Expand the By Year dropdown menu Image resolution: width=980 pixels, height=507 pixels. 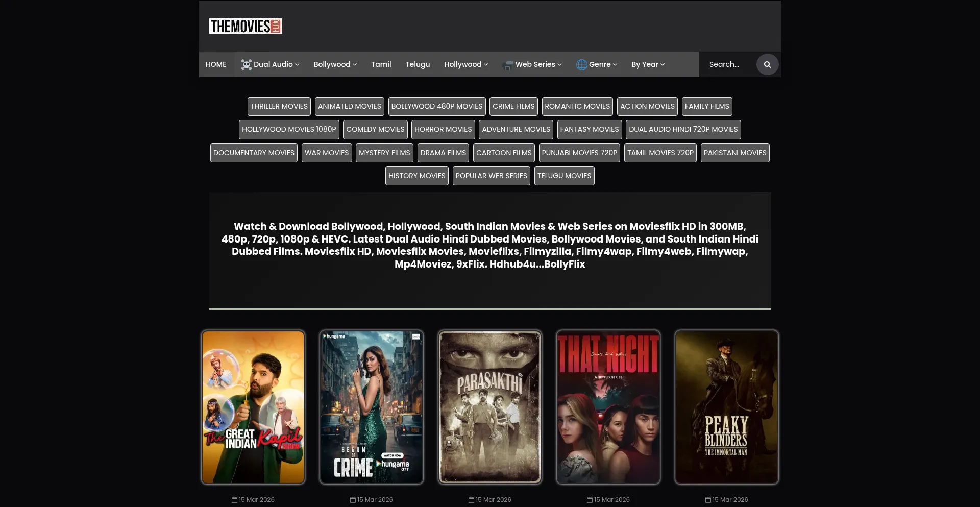648,64
